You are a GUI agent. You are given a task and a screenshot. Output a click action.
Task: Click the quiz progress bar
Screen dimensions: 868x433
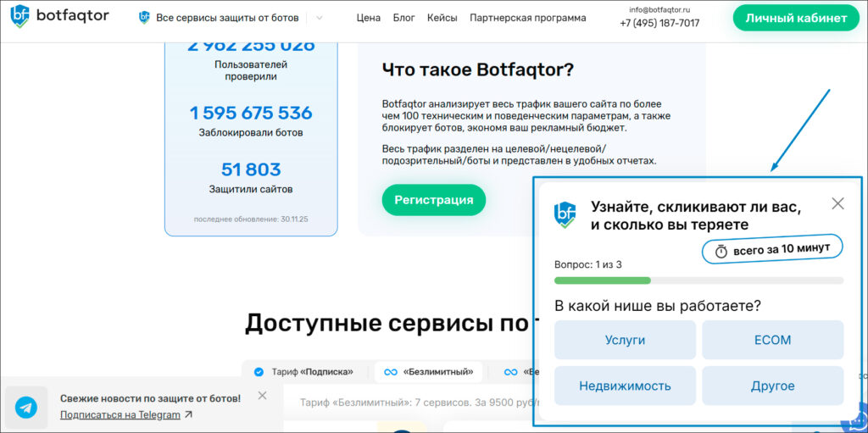click(x=698, y=280)
